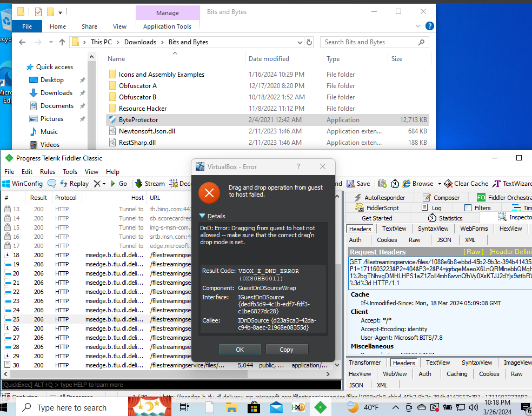Click the timer stopwatch icon in Fiddler toolbar
Screen dimensions: 532x416
pyautogui.click(x=395, y=184)
